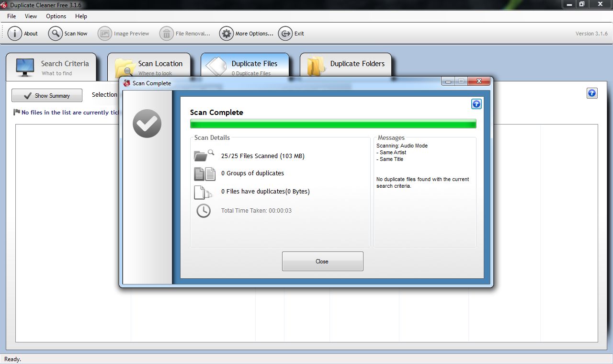Open the Help menu

(x=81, y=16)
